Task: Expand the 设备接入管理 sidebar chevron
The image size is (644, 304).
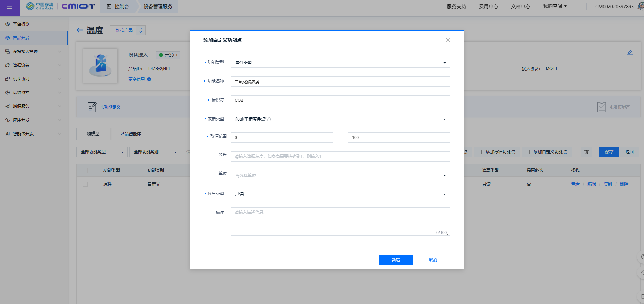Action: pos(60,52)
